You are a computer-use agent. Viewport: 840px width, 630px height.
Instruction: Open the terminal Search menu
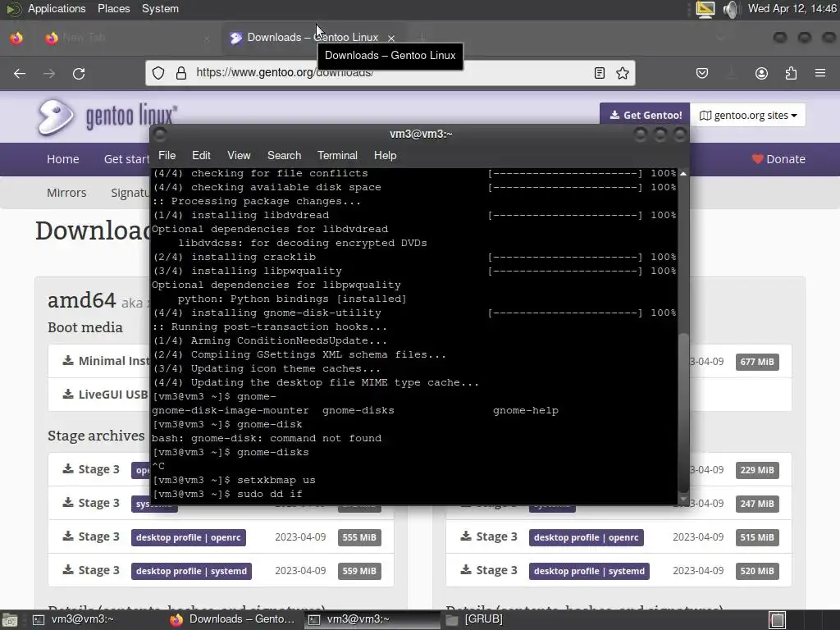[284, 155]
